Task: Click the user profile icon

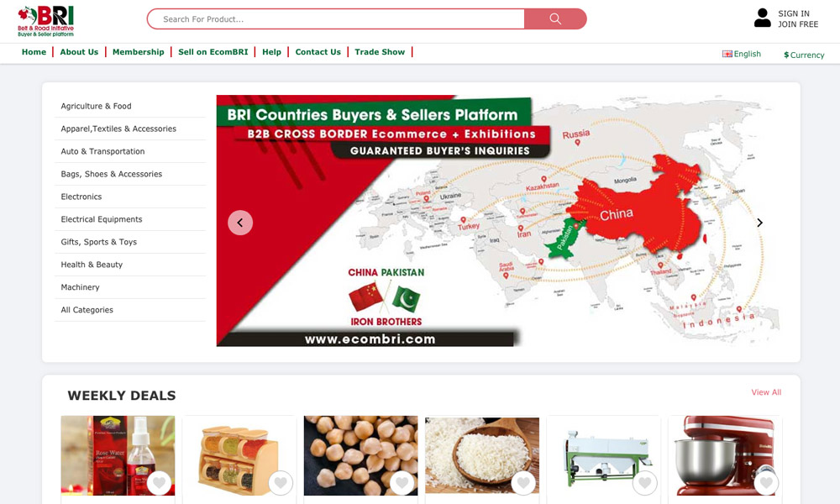Action: (763, 18)
